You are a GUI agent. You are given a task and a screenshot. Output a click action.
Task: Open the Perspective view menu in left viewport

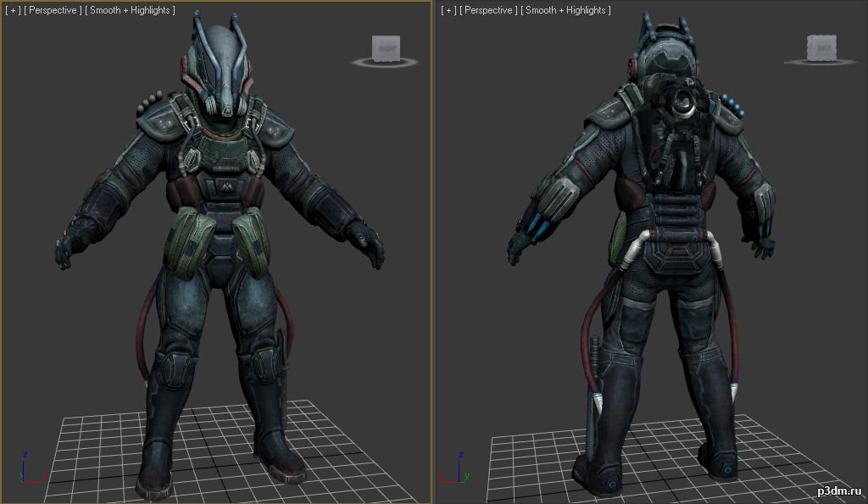53,10
